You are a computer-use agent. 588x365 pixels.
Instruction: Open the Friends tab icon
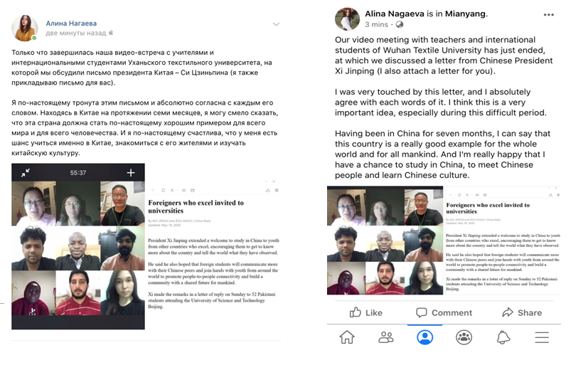(386, 337)
